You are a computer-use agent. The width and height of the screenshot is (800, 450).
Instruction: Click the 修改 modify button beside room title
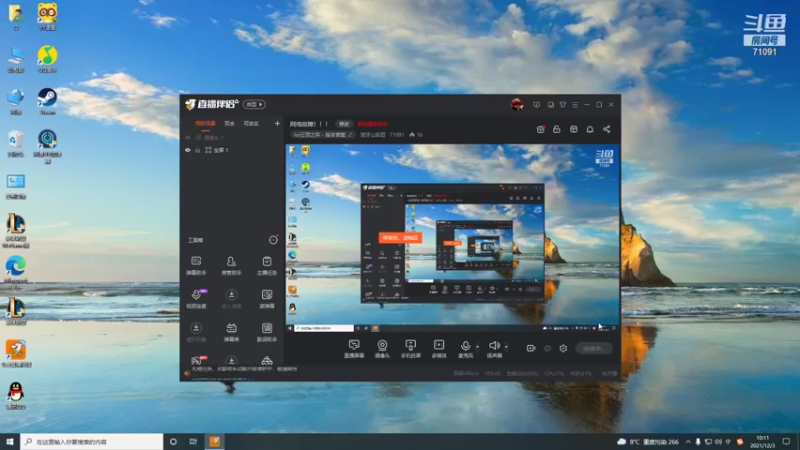point(344,124)
